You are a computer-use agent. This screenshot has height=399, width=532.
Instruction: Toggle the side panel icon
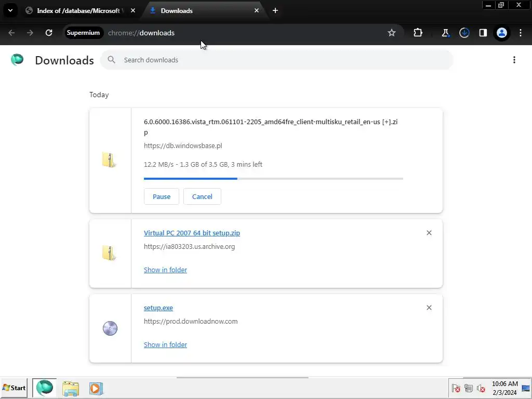point(483,33)
